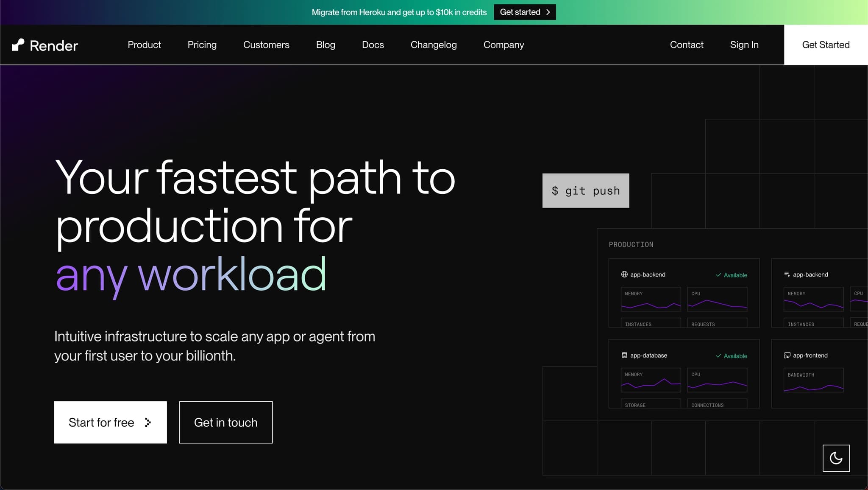
Task: Click the app-frontend monitor icon
Action: click(x=787, y=355)
